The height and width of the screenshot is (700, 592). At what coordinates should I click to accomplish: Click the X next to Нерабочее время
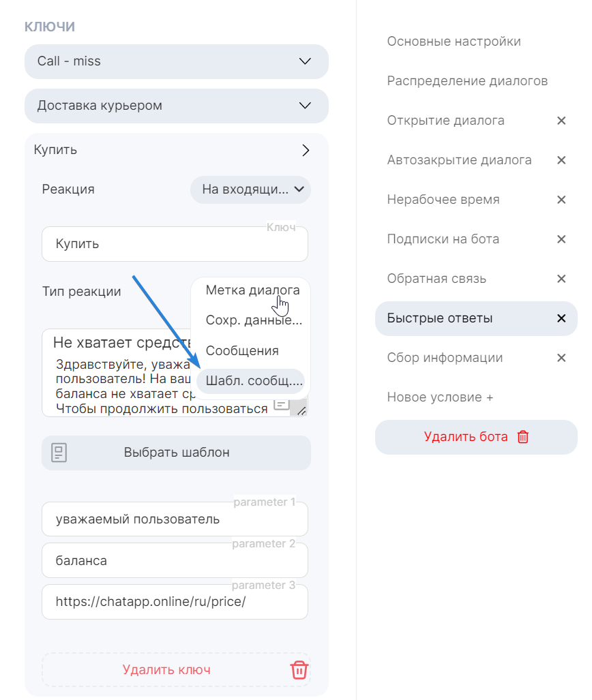(561, 200)
